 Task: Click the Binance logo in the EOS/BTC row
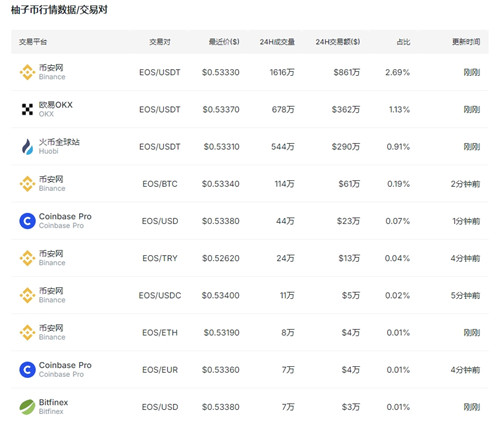(x=27, y=184)
